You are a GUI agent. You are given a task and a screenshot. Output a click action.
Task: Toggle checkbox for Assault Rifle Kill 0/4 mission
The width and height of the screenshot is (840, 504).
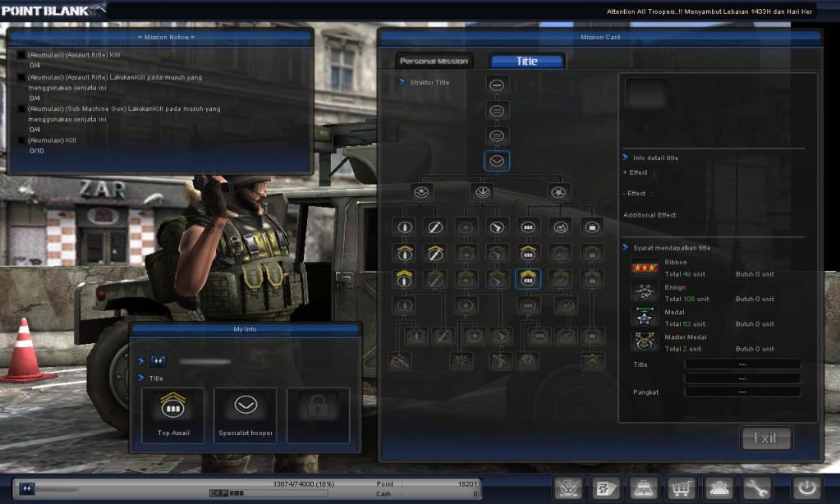click(21, 55)
